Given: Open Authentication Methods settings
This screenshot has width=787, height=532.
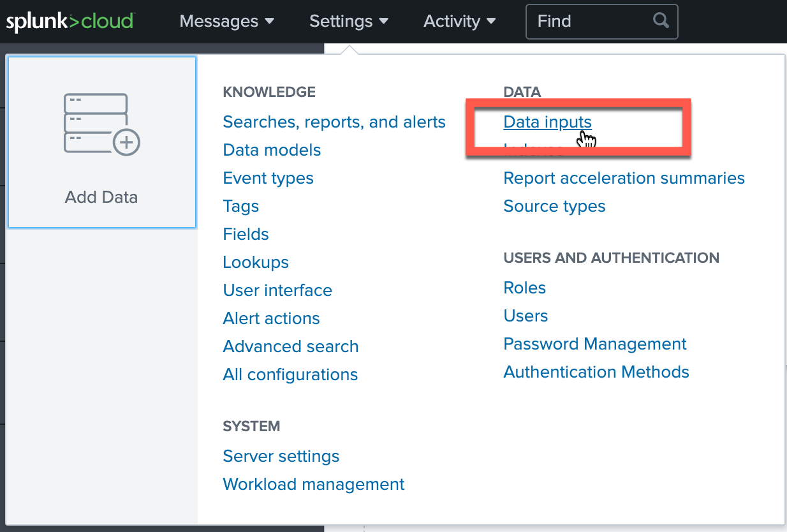Looking at the screenshot, I should 596,372.
